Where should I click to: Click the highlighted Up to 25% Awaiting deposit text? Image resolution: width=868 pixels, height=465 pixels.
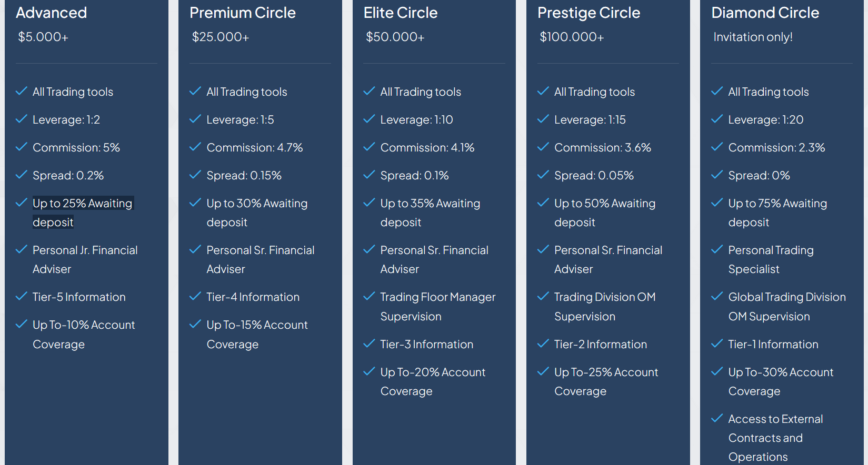point(82,204)
